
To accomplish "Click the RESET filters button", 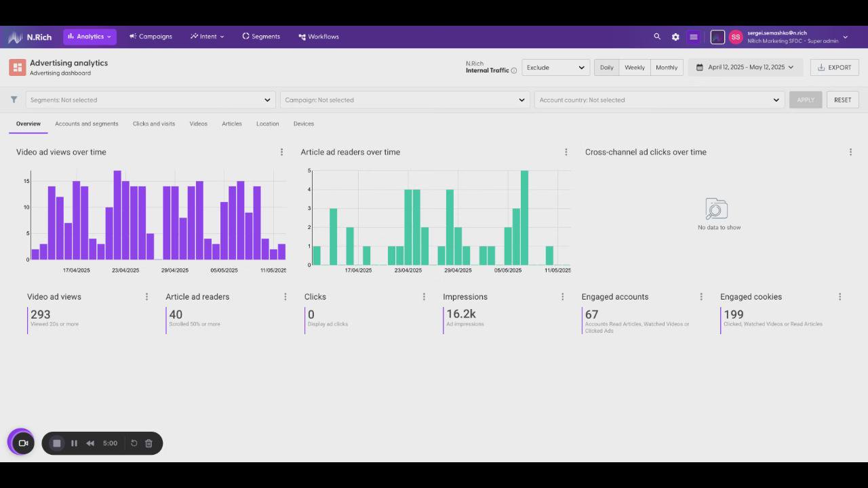I will (x=843, y=100).
